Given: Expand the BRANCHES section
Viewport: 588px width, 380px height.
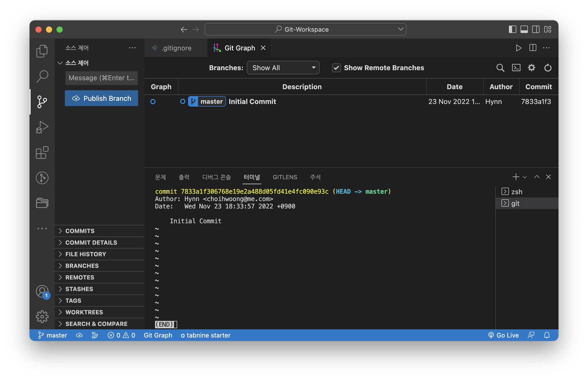Looking at the screenshot, I should coord(100,266).
